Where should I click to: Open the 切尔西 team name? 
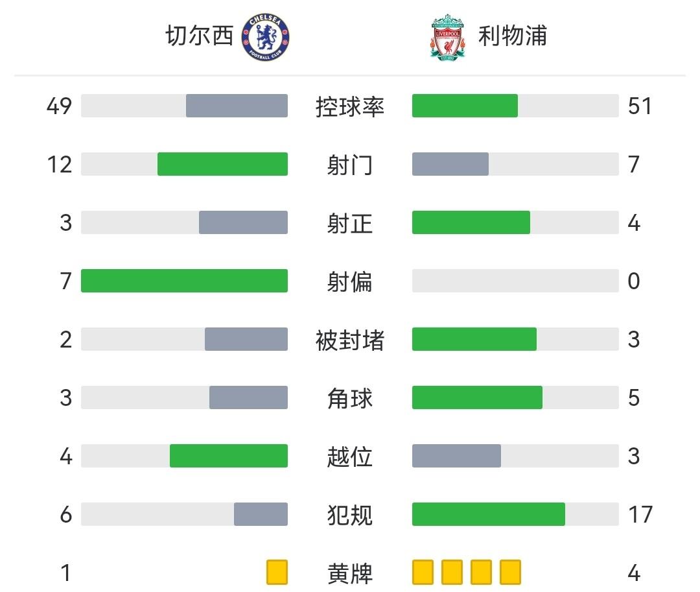coord(199,36)
